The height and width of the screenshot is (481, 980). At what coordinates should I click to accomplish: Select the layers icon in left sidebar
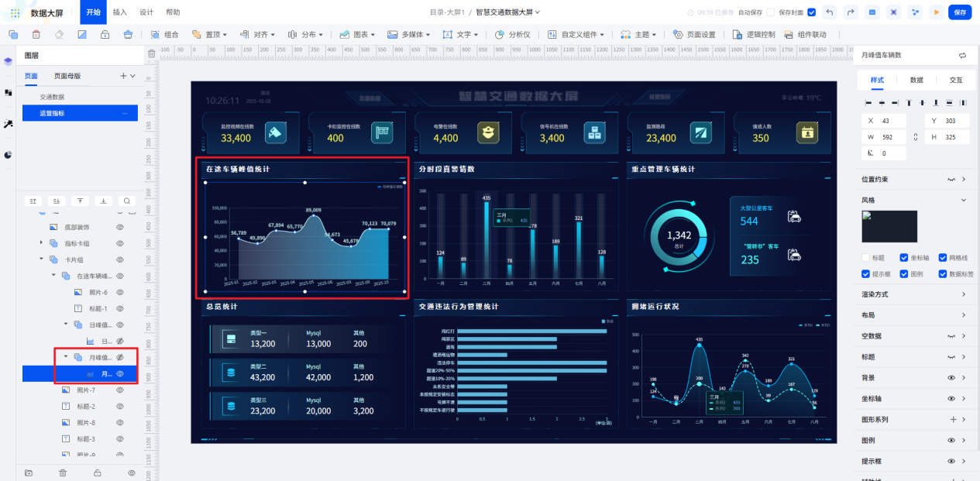click(x=8, y=61)
